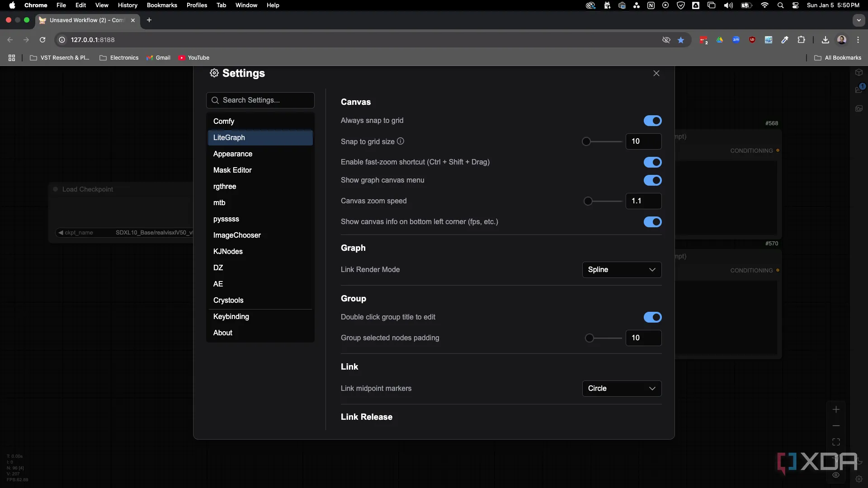Open the Link midpoint markers Circle dropdown

coord(622,389)
